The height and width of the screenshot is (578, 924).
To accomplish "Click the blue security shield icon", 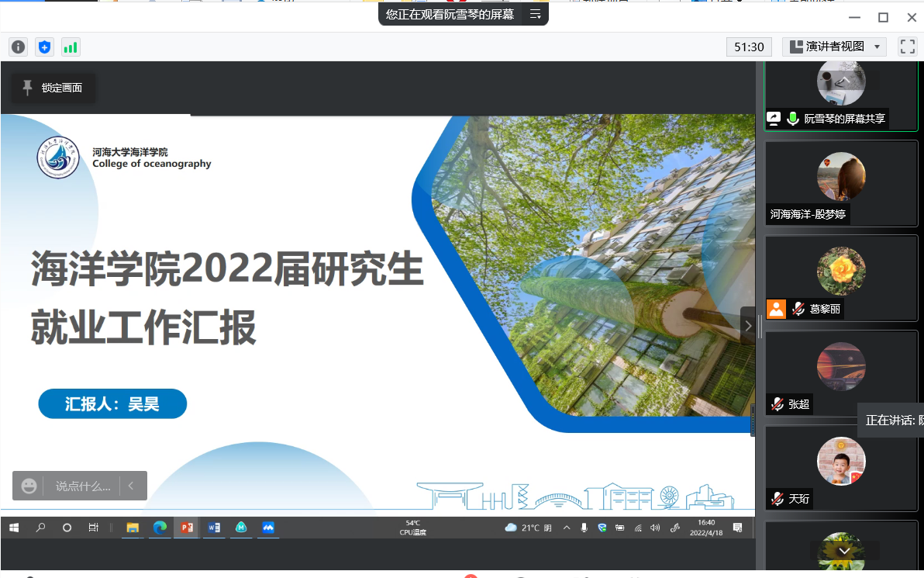I will [x=45, y=47].
